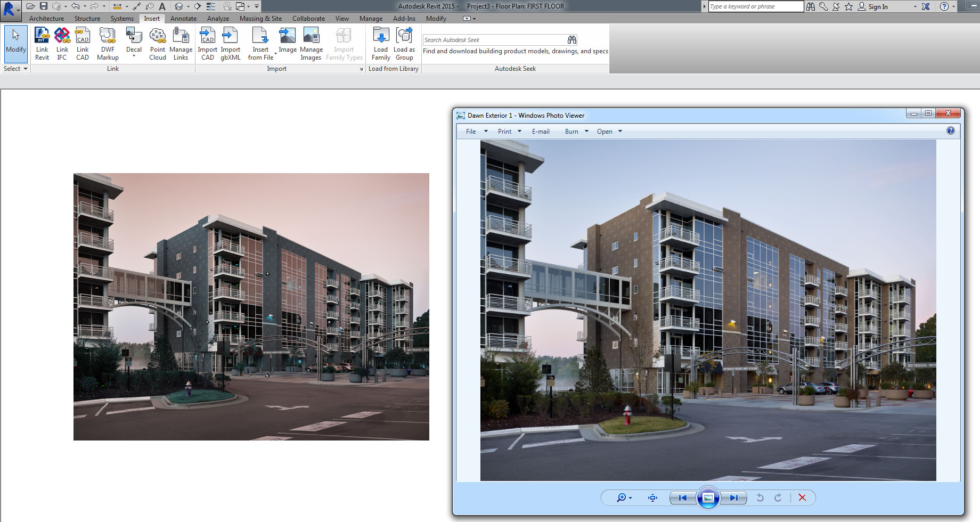This screenshot has height=522, width=980.
Task: Click Load Family in the ribbon
Action: pyautogui.click(x=381, y=44)
